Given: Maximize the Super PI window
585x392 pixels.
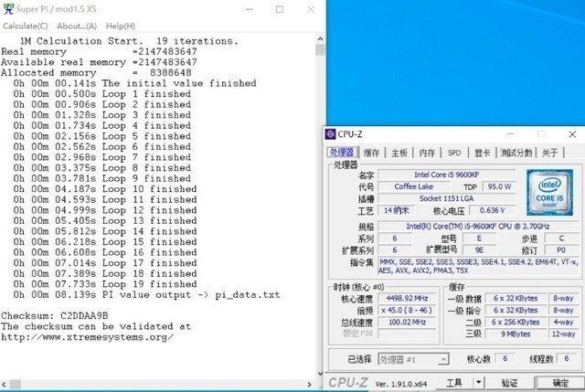Looking at the screenshot, I should (280, 9).
